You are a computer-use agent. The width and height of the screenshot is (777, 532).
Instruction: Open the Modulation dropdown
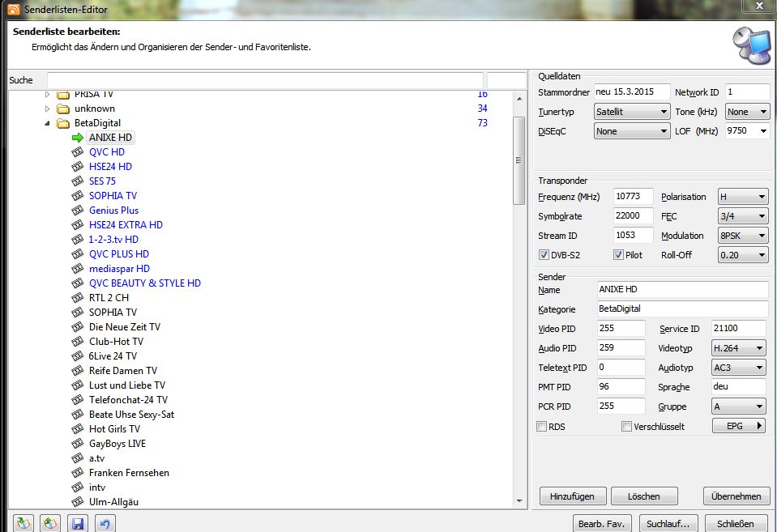[743, 236]
